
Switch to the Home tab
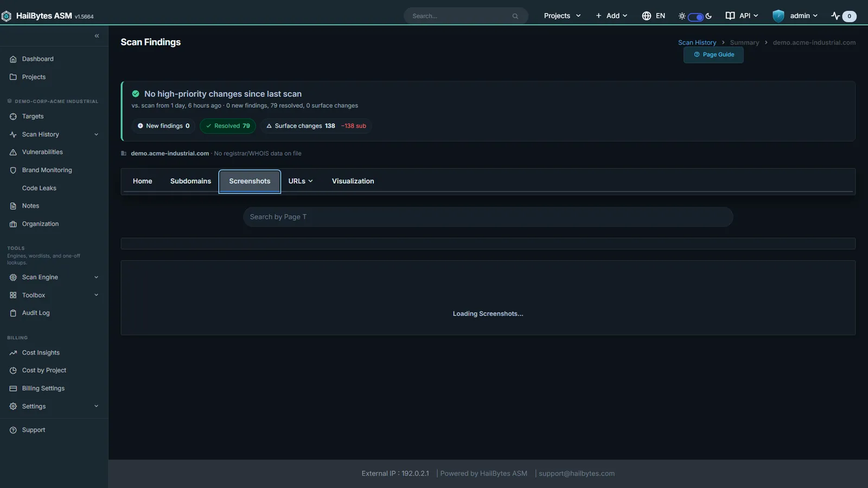(143, 181)
